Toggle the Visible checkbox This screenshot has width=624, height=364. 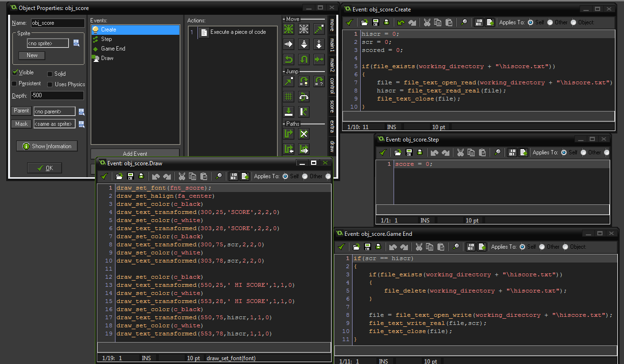pyautogui.click(x=15, y=72)
